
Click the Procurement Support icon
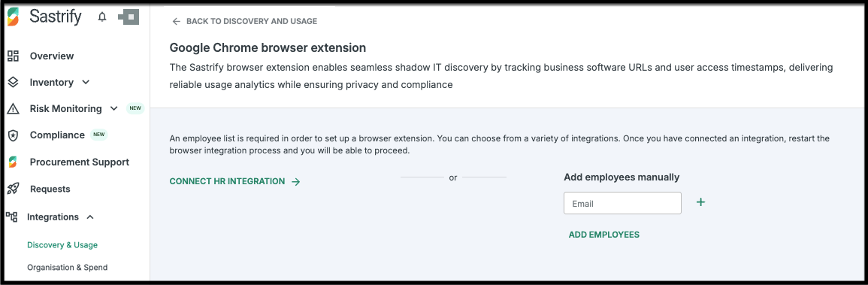pyautogui.click(x=13, y=162)
